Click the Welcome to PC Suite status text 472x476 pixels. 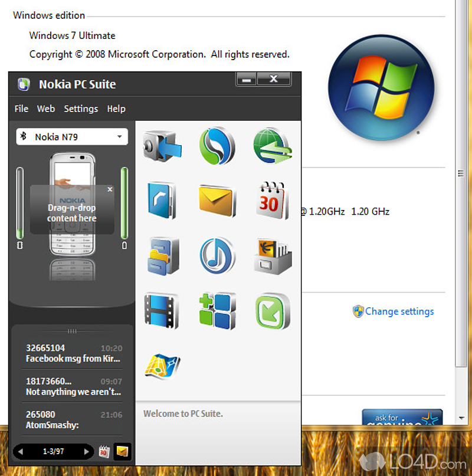183,413
